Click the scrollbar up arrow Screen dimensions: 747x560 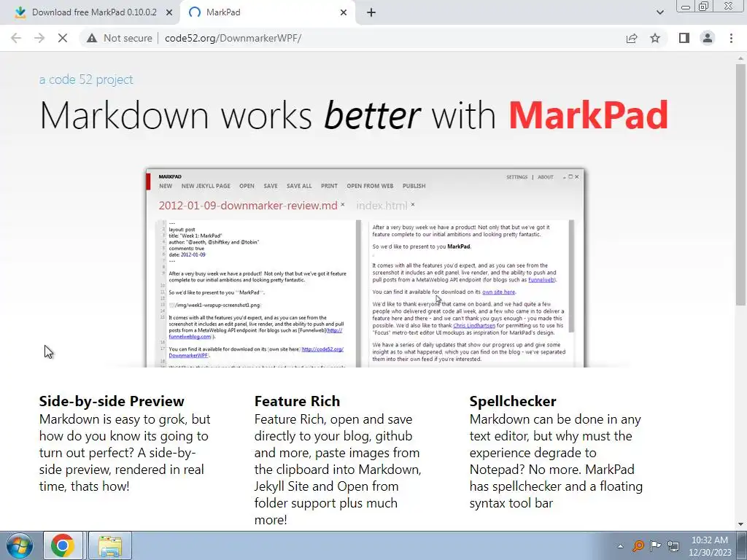click(x=740, y=58)
